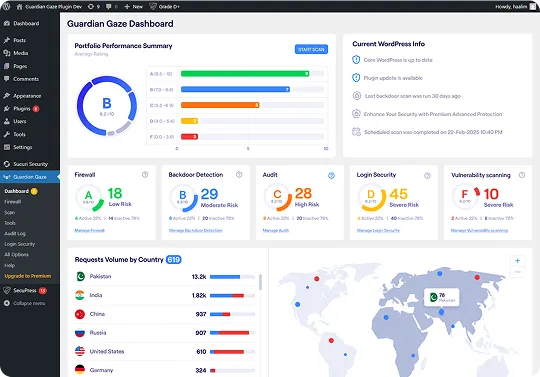This screenshot has width=540, height=377.
Task: Select the Guardian Gaze sidebar menu
Action: (x=30, y=177)
